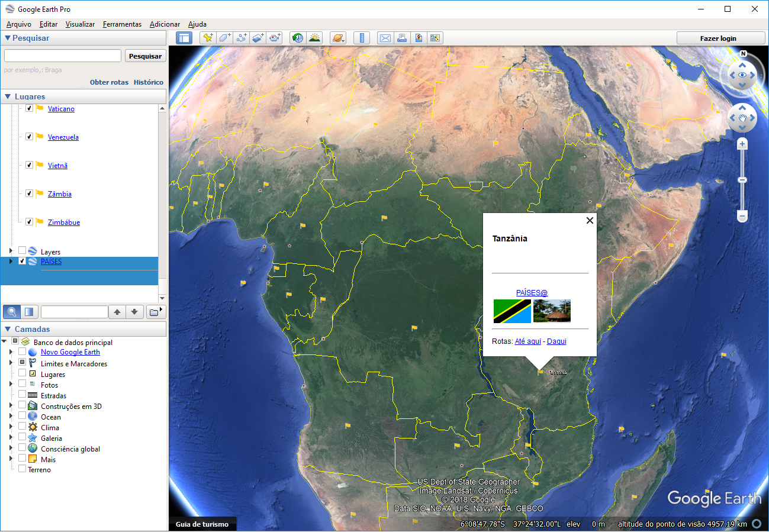Select the Add Path tool
This screenshot has height=532, width=769.
click(241, 38)
